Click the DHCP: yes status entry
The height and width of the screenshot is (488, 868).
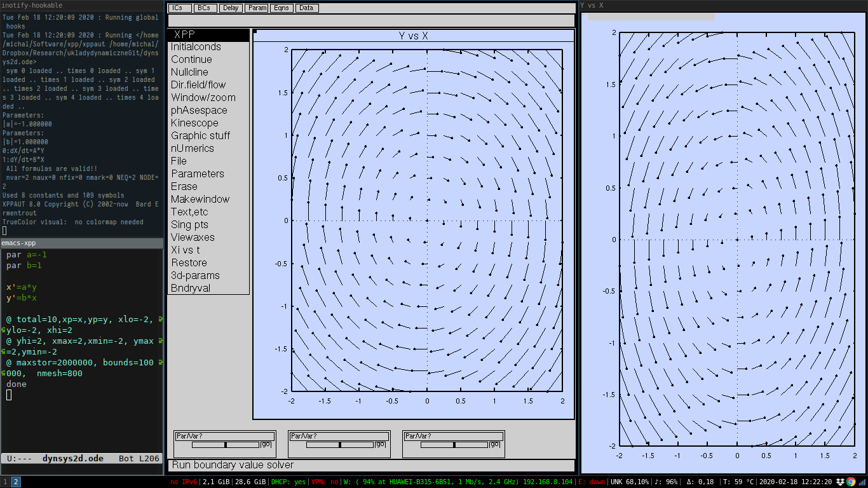(288, 482)
